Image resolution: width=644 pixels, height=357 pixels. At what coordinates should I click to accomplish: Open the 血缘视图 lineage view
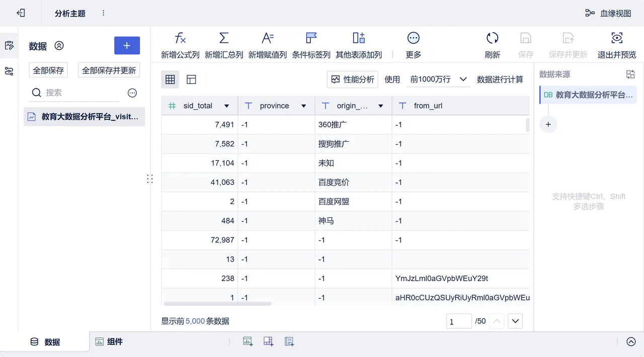point(608,14)
